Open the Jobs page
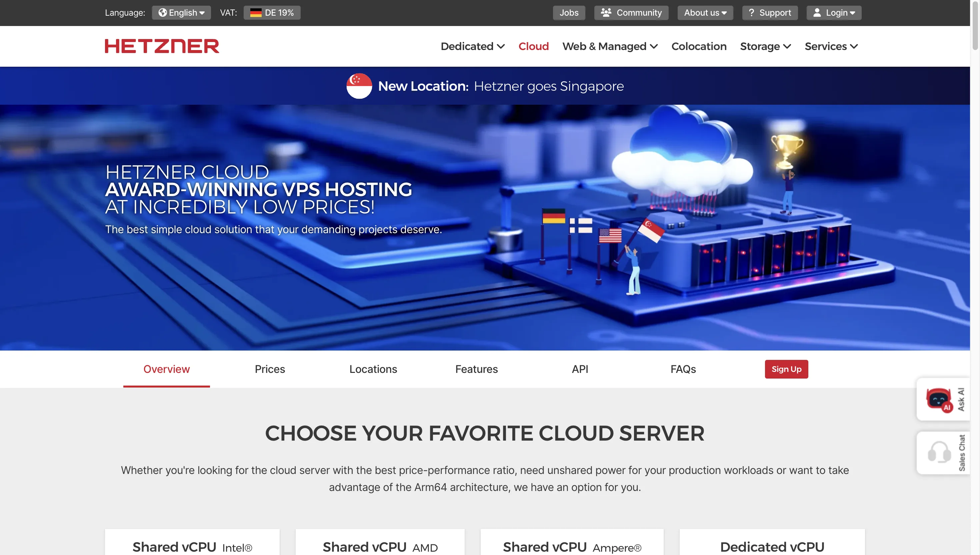Viewport: 980px width, 555px height. 569,12
